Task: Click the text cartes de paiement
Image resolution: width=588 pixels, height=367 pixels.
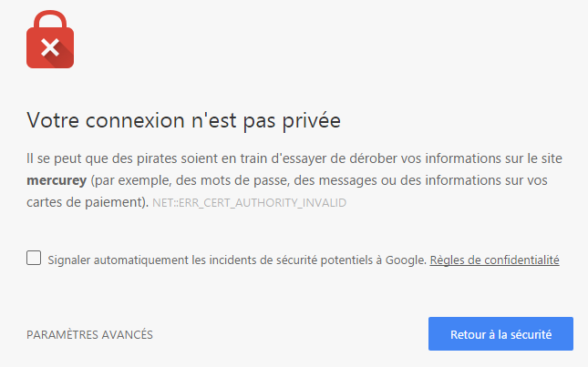Action: [x=86, y=202]
